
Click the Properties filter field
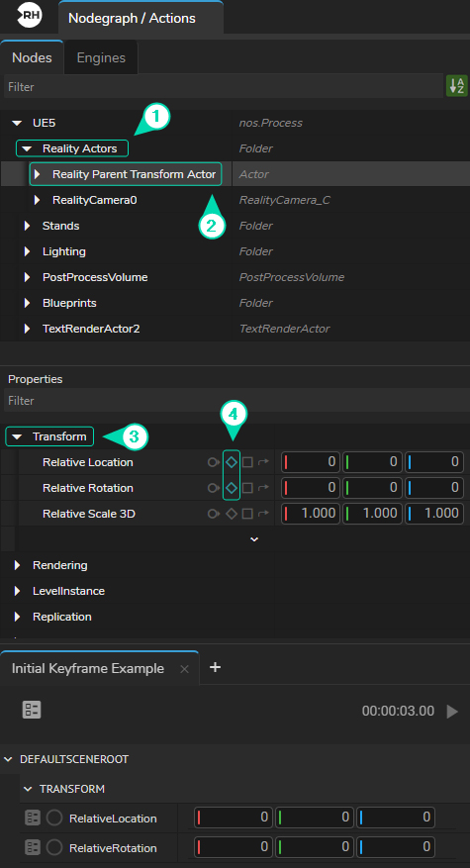click(235, 400)
